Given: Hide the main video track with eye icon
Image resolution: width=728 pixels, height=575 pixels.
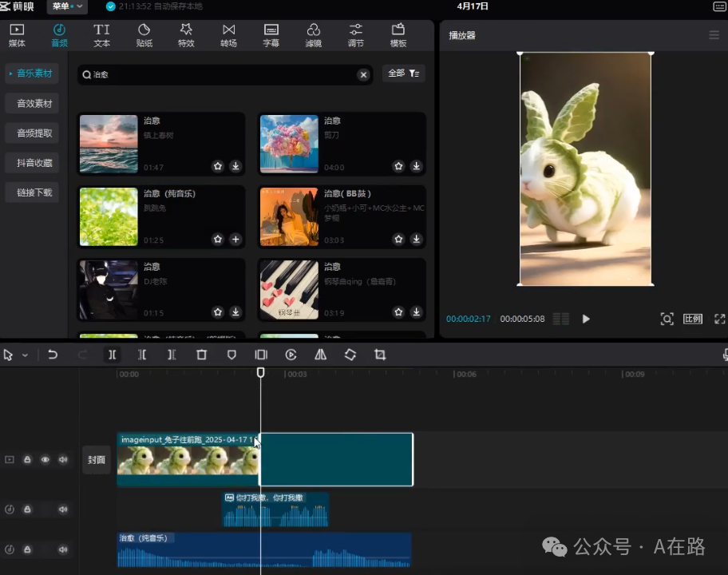Looking at the screenshot, I should pyautogui.click(x=45, y=459).
